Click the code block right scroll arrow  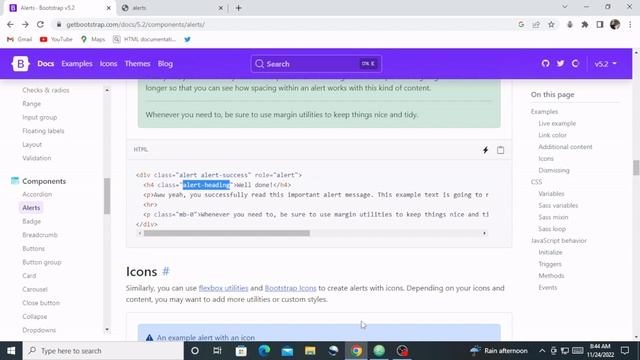pos(484,233)
